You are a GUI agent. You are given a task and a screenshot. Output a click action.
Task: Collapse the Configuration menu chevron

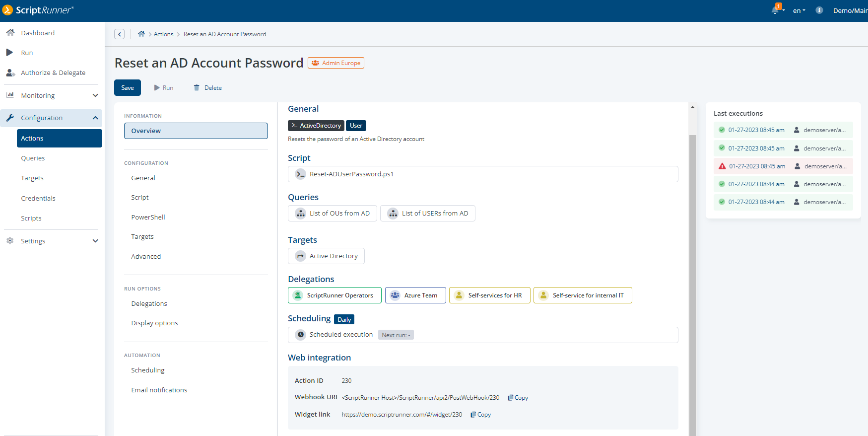pos(95,118)
